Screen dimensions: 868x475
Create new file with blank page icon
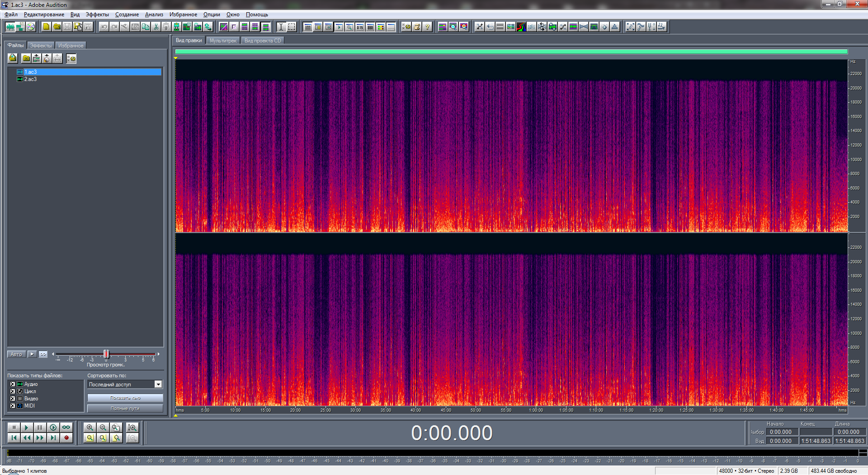[x=46, y=27]
